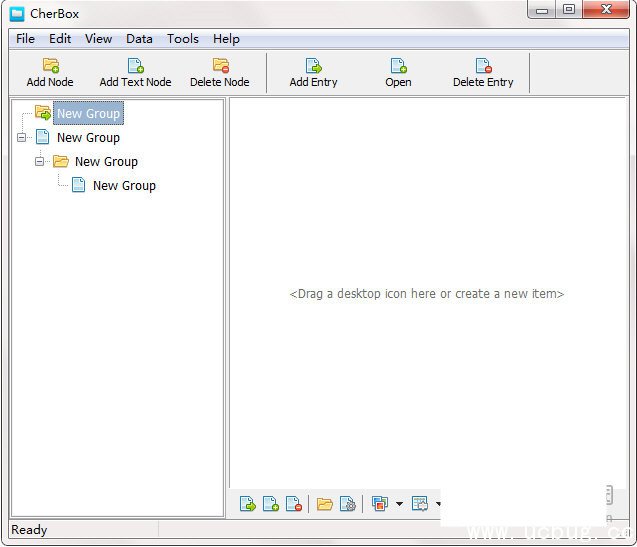Select the deepest child New Group text node
Image resolution: width=637 pixels, height=547 pixels.
coord(124,186)
